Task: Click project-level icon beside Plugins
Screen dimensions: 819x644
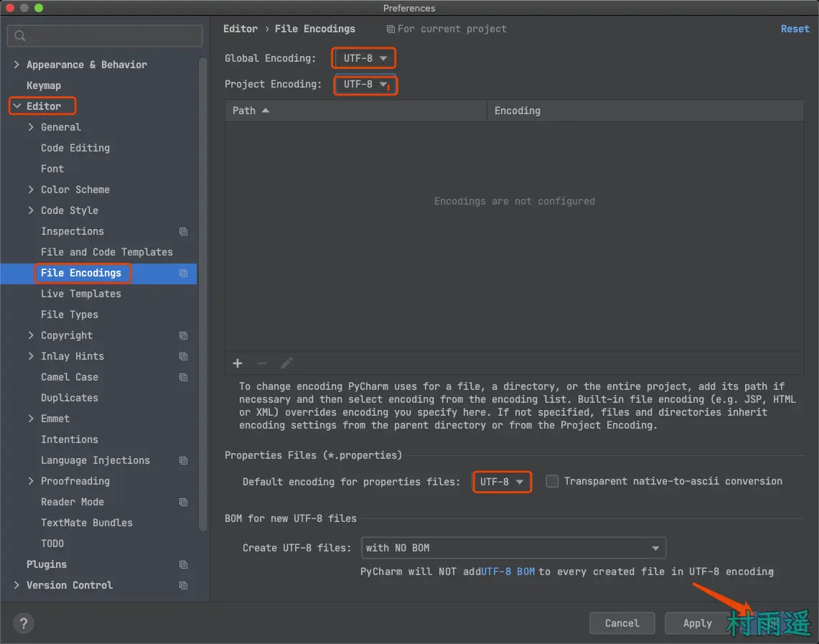Action: click(x=183, y=564)
